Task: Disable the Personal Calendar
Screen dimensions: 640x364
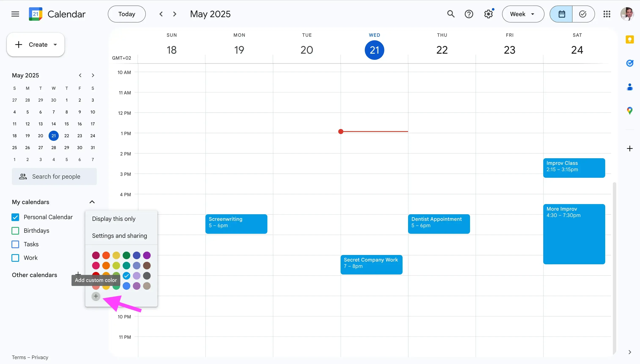Action: (15, 217)
